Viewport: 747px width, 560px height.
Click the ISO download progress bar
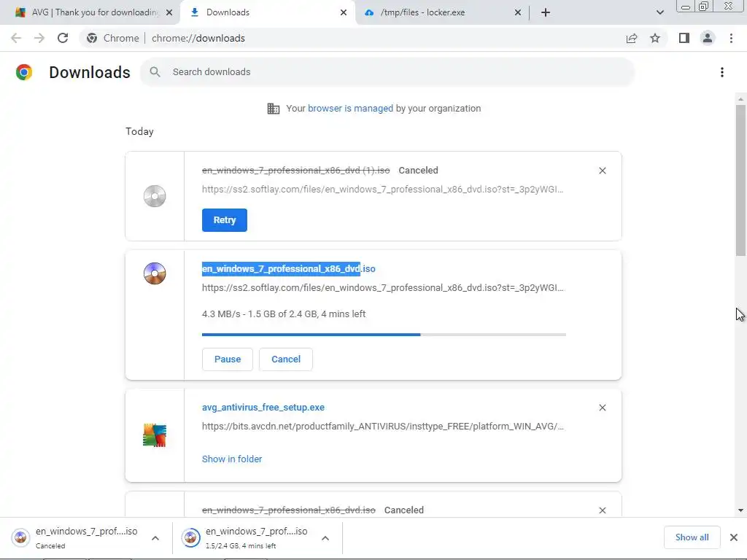(x=384, y=335)
